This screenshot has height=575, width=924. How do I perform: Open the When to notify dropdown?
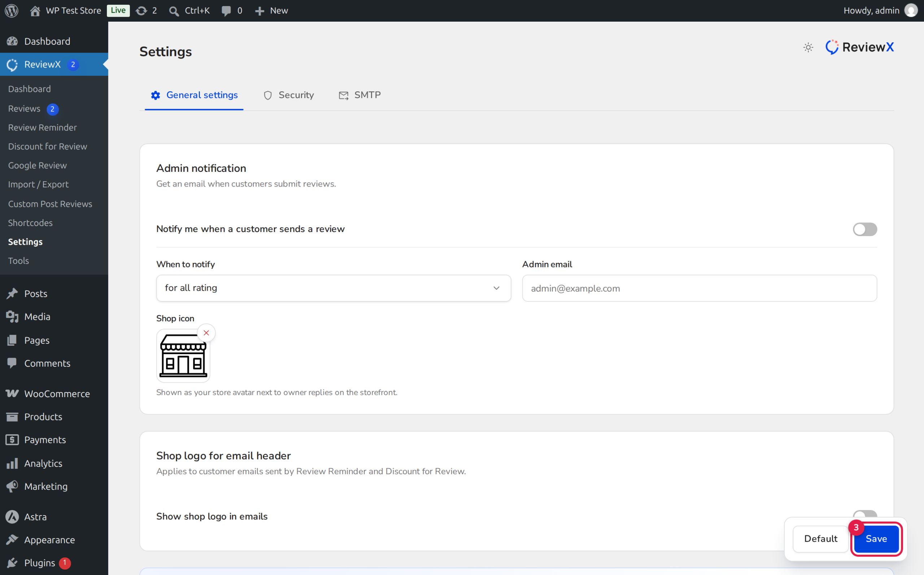tap(334, 288)
